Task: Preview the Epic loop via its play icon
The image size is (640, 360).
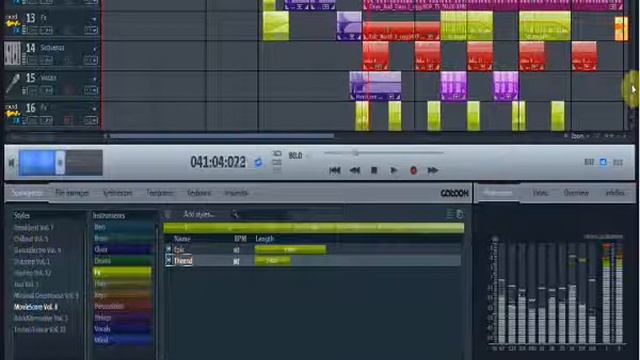Action: (168, 249)
